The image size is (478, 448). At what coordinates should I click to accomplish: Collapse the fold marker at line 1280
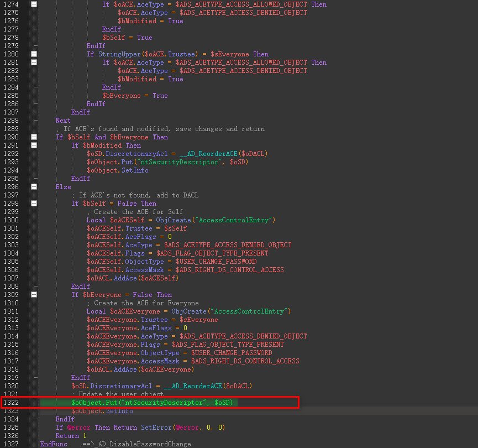34,54
